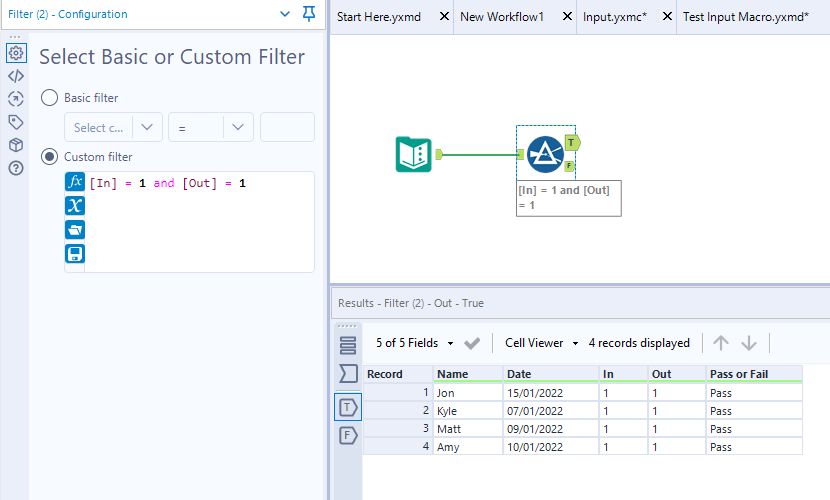Select record number 3 row header
830x500 pixels.
398,429
